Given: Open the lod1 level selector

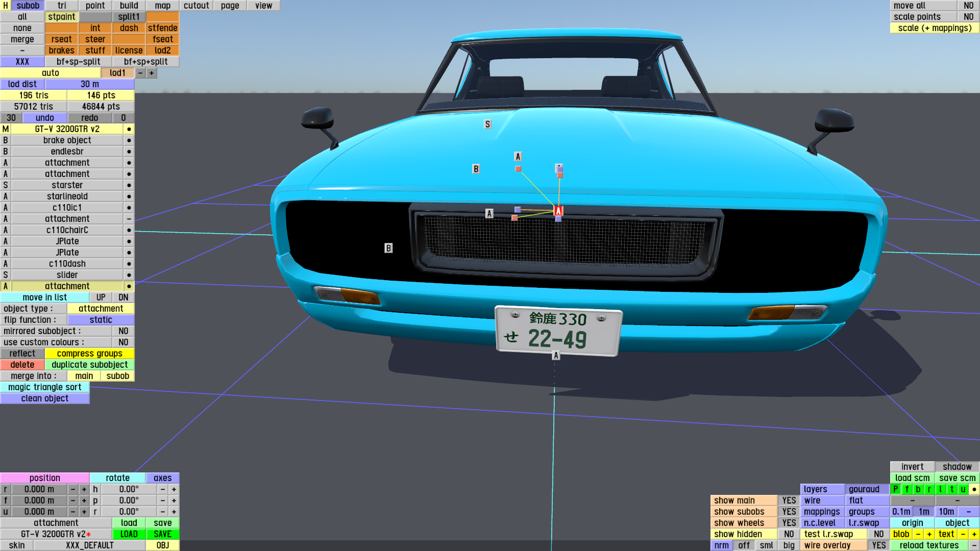Looking at the screenshot, I should point(117,73).
